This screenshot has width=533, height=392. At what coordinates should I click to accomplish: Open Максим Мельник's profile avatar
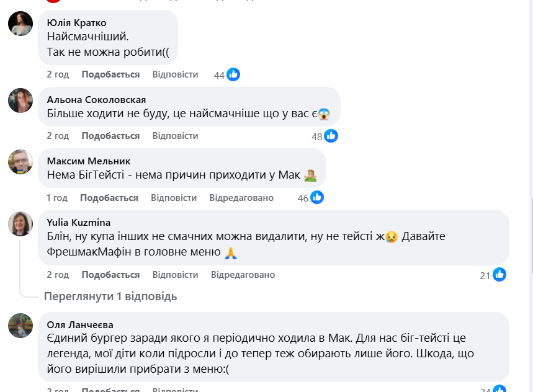[20, 161]
